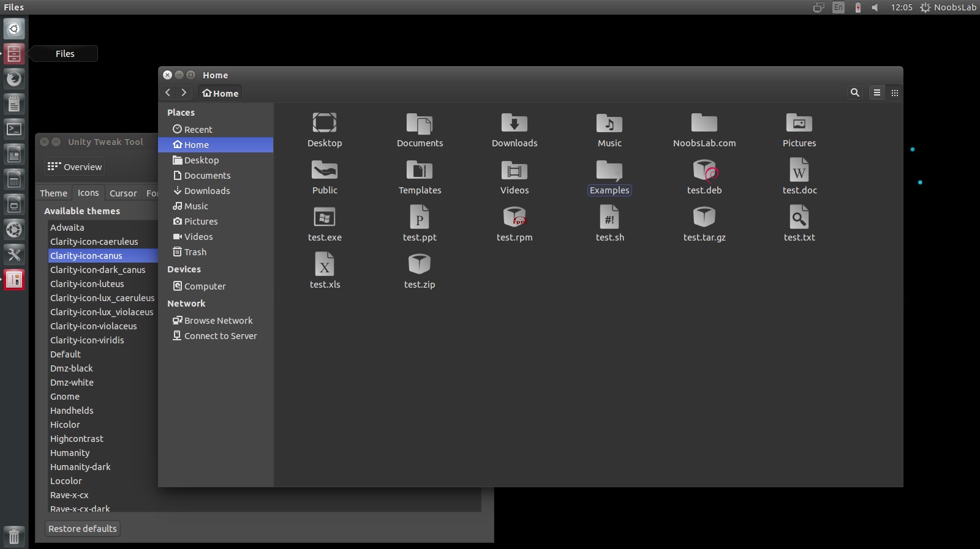Select the Clarity-icon-violaceus theme
Screen dimensions: 980x549
coord(93,326)
